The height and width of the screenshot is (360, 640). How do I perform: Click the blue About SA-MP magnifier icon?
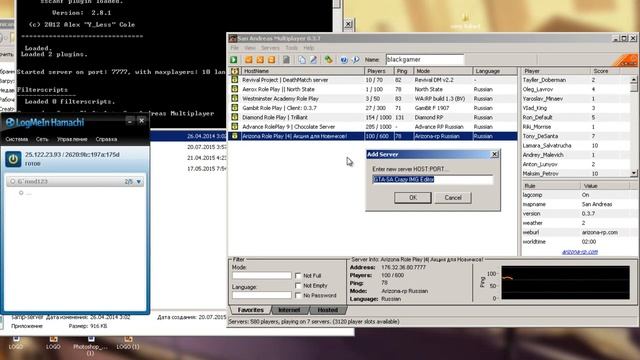(x=355, y=60)
